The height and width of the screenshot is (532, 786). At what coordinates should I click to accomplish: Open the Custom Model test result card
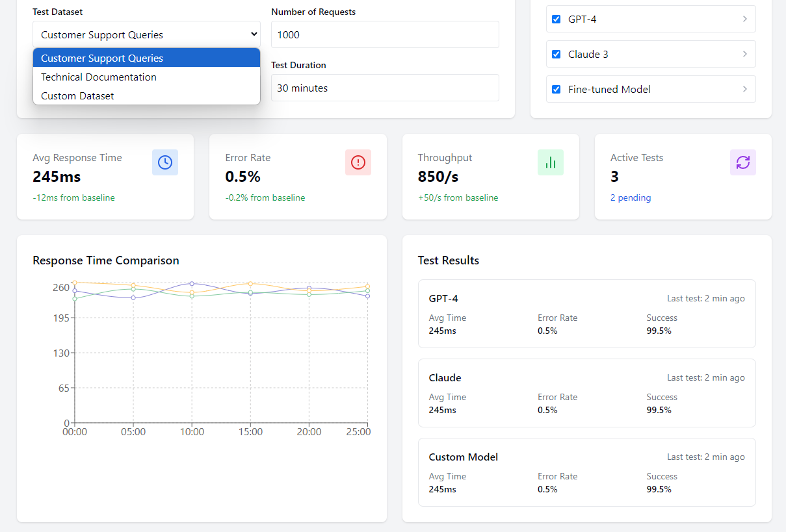[586, 472]
